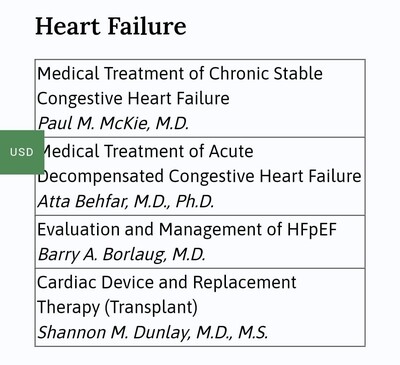Click speaker name Barry A. Borlaug, M.D.
400x365 pixels.
click(x=121, y=254)
